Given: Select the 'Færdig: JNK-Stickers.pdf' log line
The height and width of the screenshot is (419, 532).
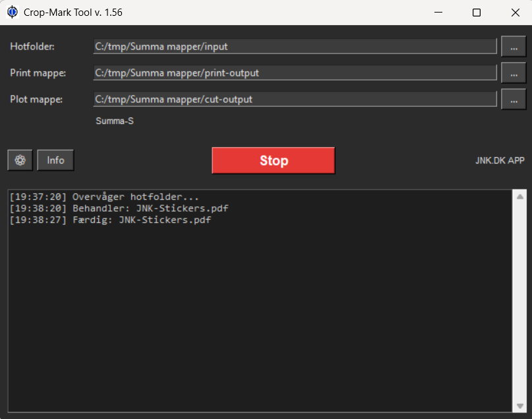Looking at the screenshot, I should point(110,220).
